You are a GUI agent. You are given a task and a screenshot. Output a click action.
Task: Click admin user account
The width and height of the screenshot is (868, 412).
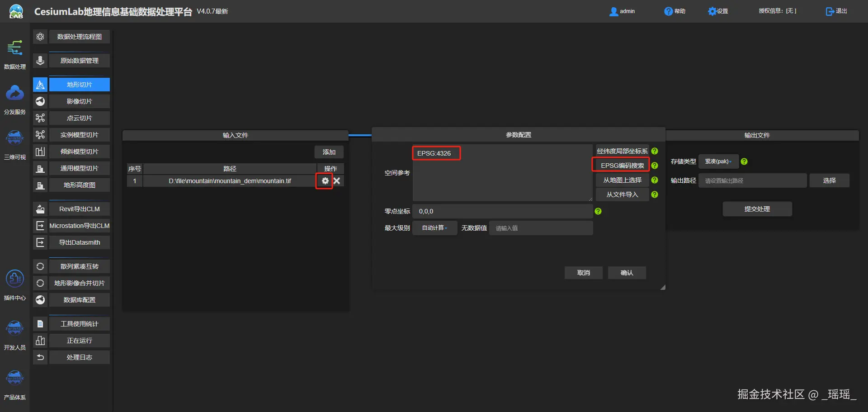622,11
